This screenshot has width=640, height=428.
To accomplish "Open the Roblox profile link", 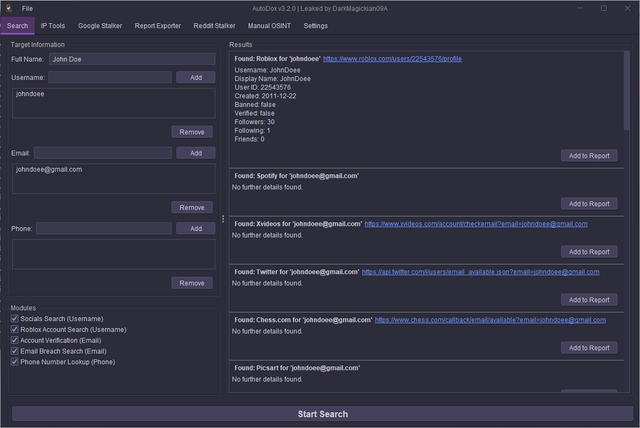I will pos(392,59).
